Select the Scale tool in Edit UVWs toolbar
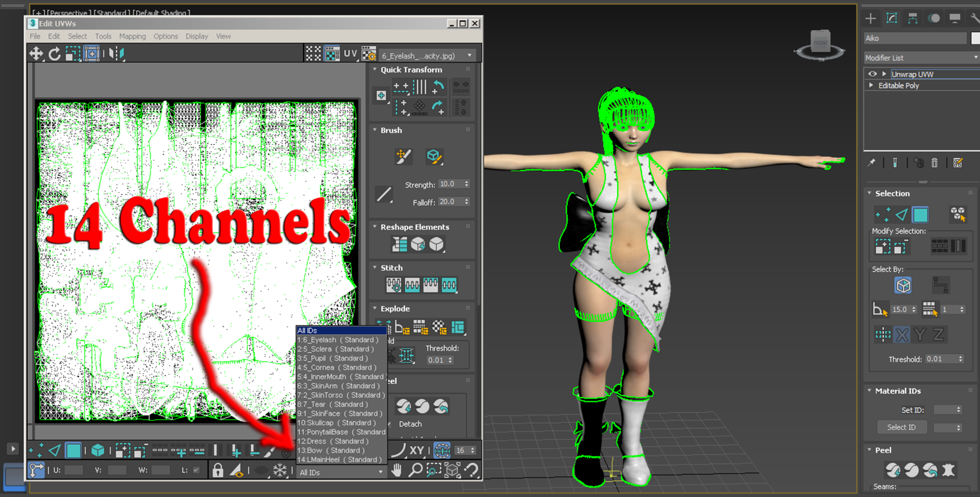 pyautogui.click(x=73, y=53)
